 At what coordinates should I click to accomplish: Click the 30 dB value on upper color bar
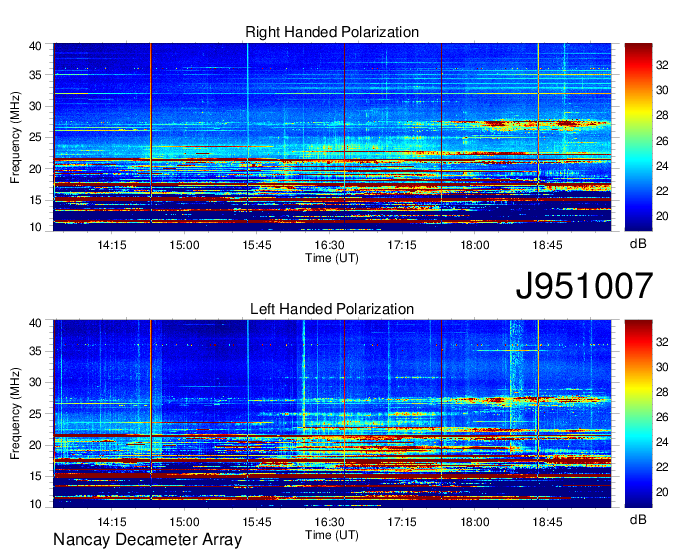pyautogui.click(x=662, y=90)
